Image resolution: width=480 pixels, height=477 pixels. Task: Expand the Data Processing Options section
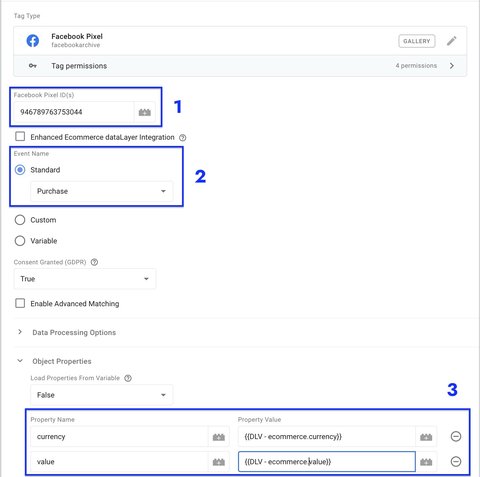coord(20,332)
